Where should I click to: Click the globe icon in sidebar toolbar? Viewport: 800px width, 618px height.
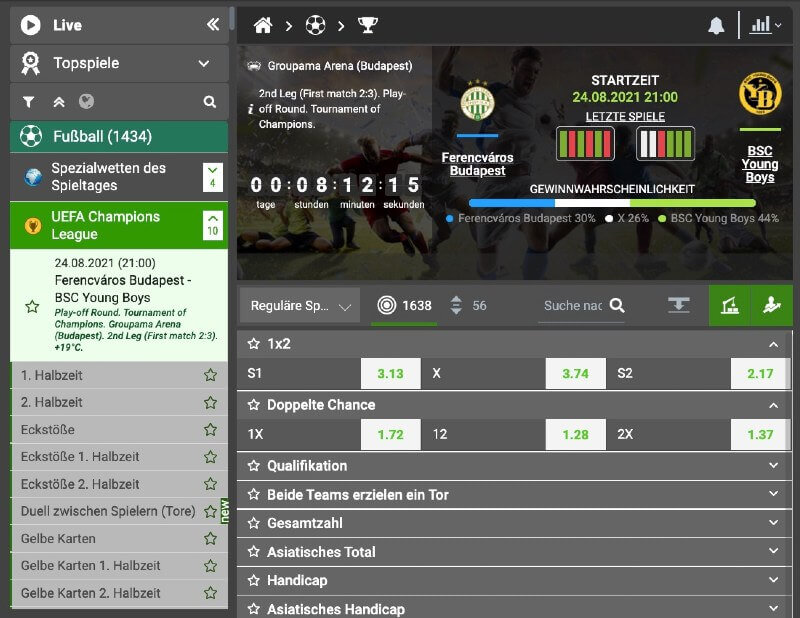point(86,102)
